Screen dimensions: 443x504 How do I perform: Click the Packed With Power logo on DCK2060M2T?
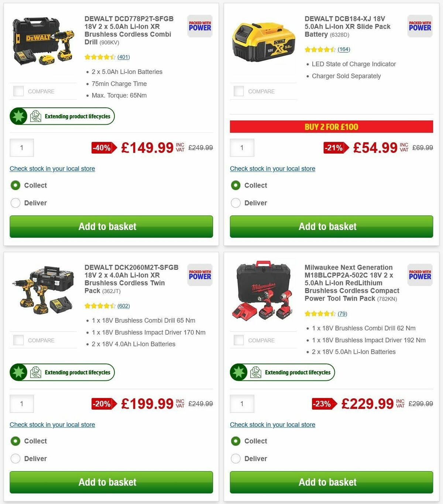click(199, 275)
